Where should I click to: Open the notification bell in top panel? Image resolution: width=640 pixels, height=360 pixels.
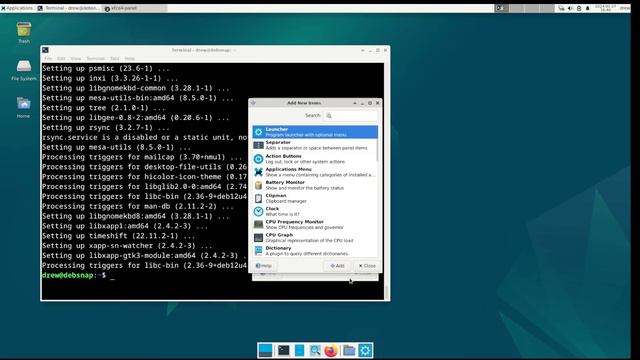pyautogui.click(x=588, y=8)
